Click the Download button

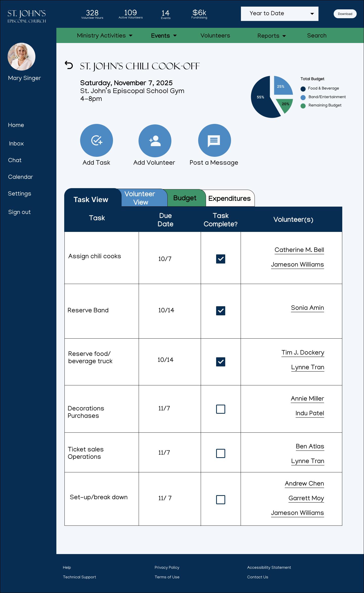click(x=345, y=14)
